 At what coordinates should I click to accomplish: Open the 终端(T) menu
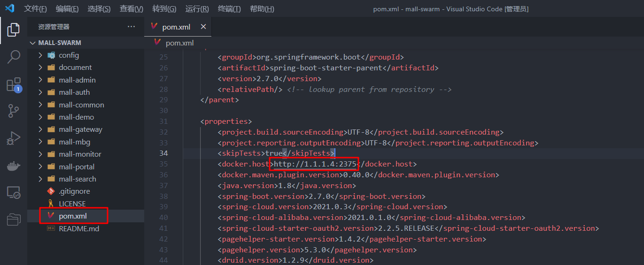click(229, 9)
